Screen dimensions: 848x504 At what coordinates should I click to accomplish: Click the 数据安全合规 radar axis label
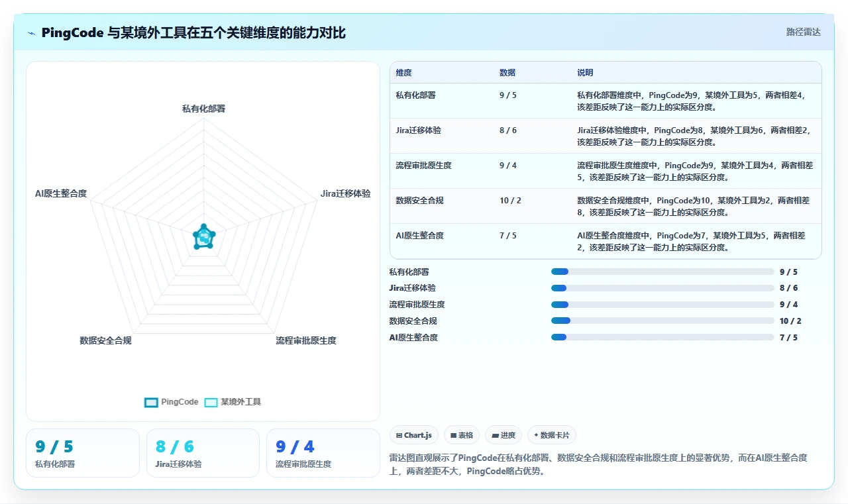[x=105, y=341]
